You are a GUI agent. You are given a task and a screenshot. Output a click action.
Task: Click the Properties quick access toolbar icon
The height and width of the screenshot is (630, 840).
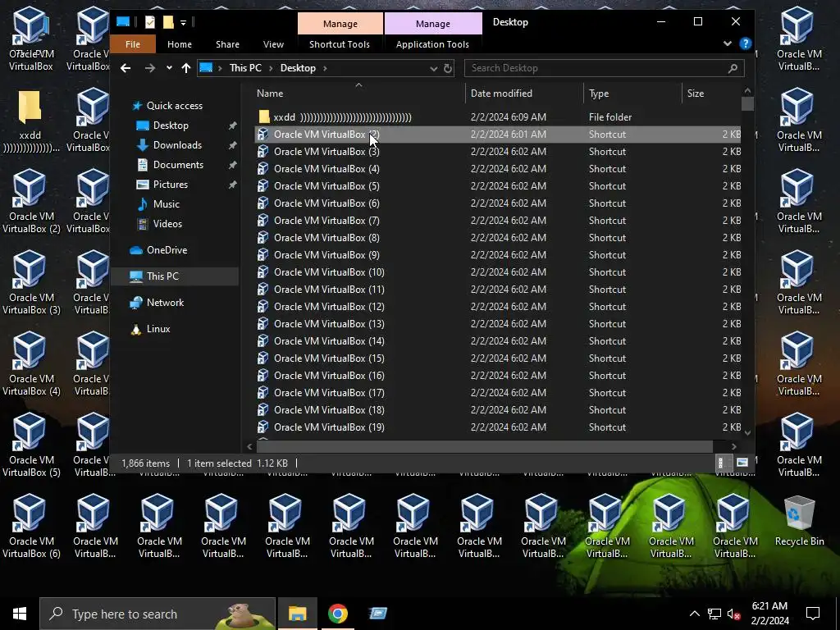(150, 22)
